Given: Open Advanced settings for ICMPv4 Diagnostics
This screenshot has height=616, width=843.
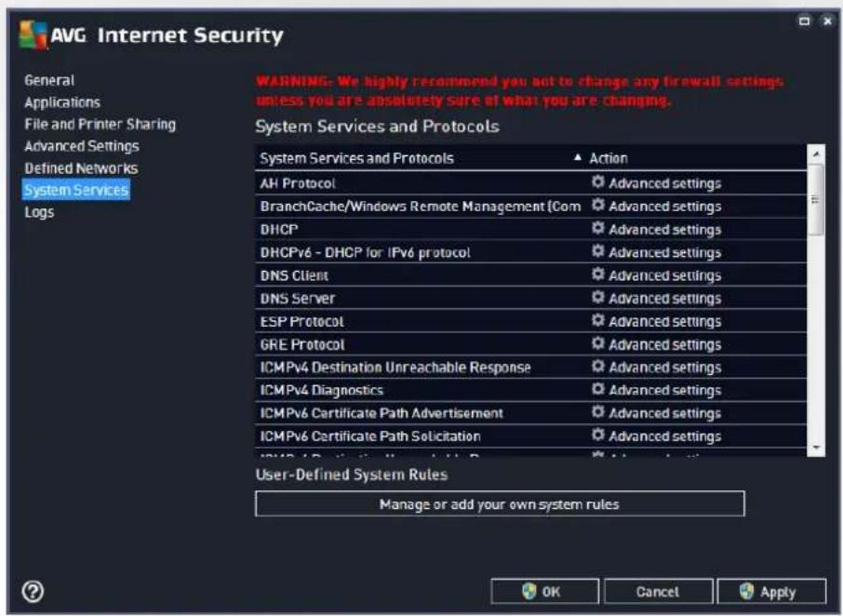Looking at the screenshot, I should coord(664,390).
